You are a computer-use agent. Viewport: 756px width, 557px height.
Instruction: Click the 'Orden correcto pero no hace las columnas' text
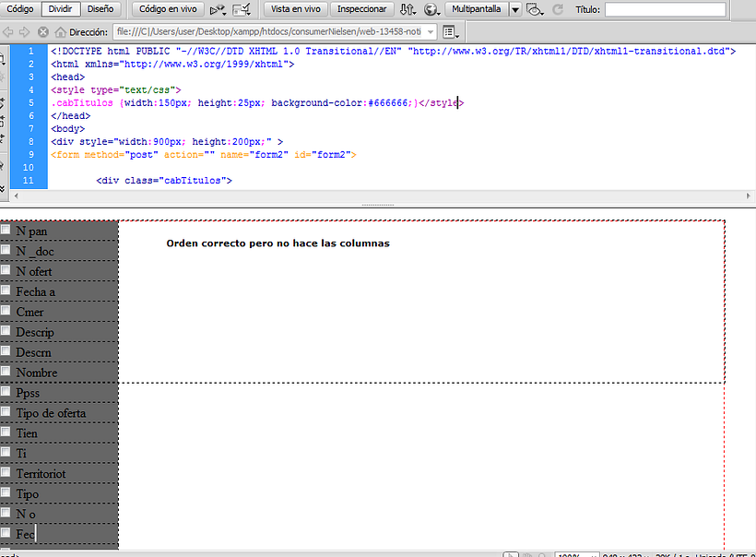[278, 243]
